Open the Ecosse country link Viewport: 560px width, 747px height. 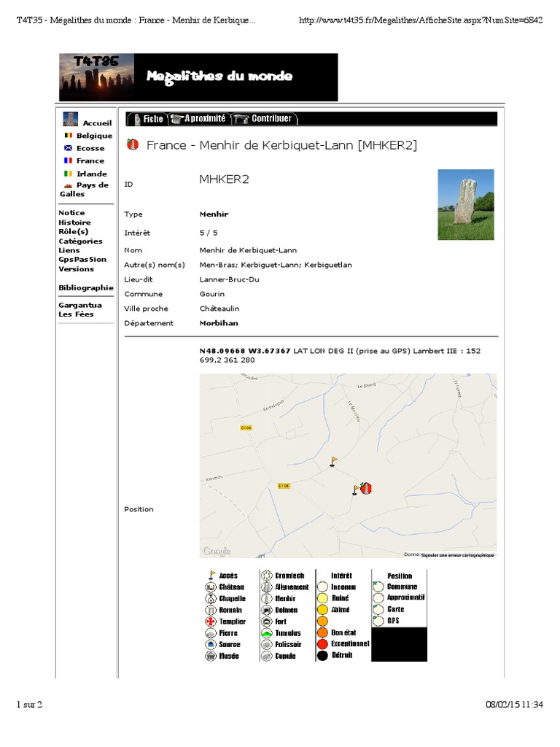pos(90,148)
